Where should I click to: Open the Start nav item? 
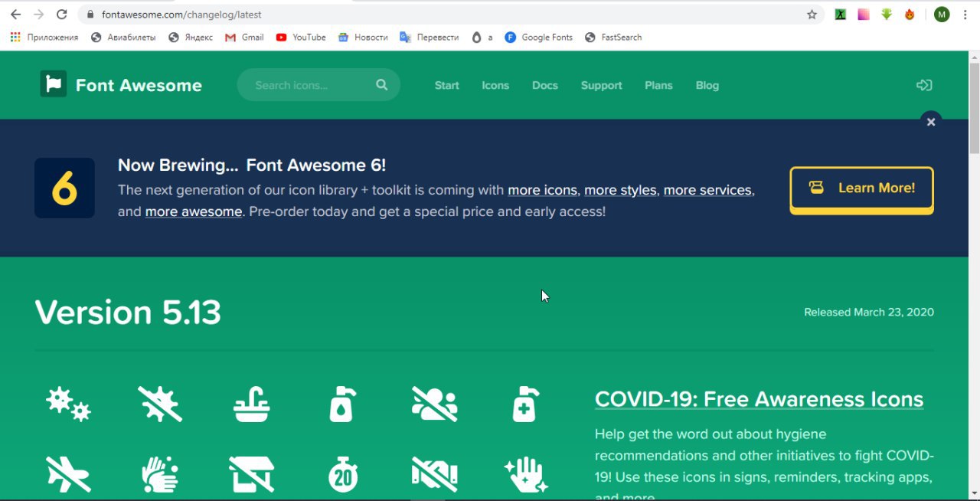447,85
